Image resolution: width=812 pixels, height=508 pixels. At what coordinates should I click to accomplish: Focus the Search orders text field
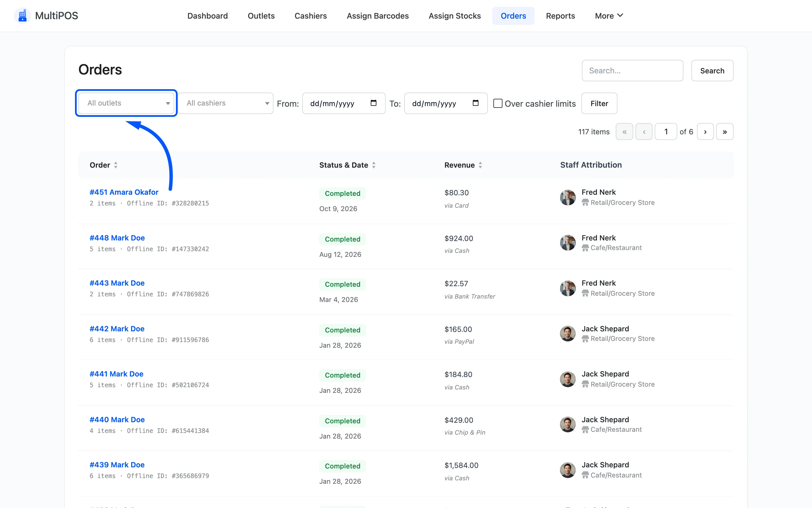pyautogui.click(x=632, y=71)
